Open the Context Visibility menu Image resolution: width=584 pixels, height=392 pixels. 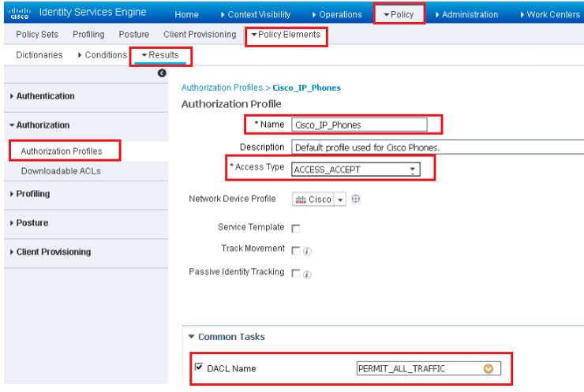[256, 14]
